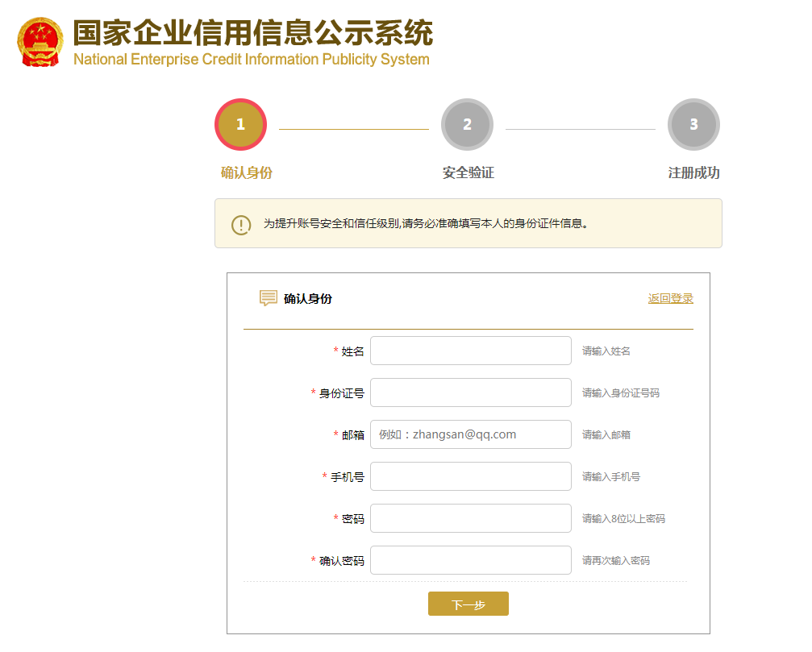
Task: Focus the 身份证号 input field
Action: pos(470,393)
